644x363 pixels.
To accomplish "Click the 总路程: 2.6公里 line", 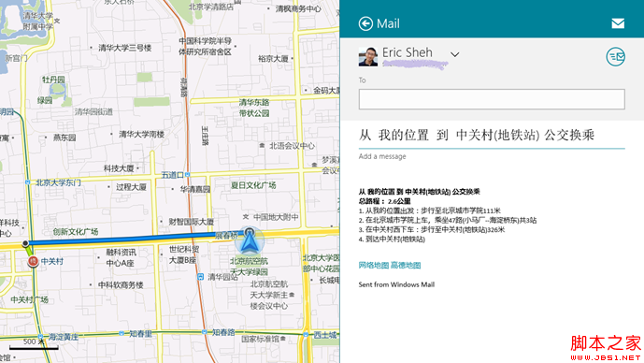I will point(384,201).
